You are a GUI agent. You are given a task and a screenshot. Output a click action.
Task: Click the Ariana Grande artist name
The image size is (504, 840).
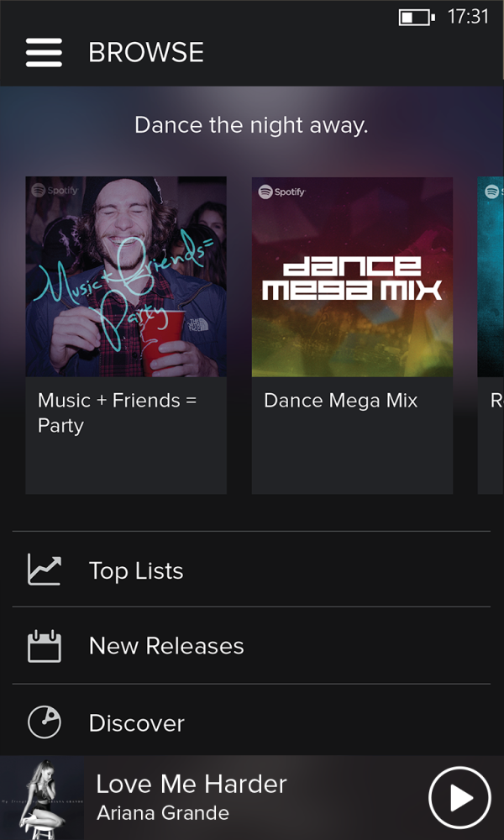click(x=163, y=813)
